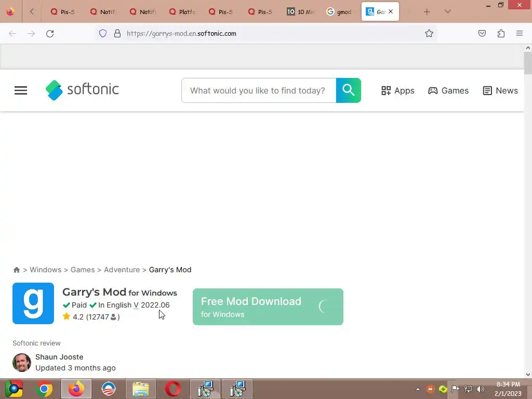
Task: Open the Softonic hamburger menu
Action: (21, 90)
